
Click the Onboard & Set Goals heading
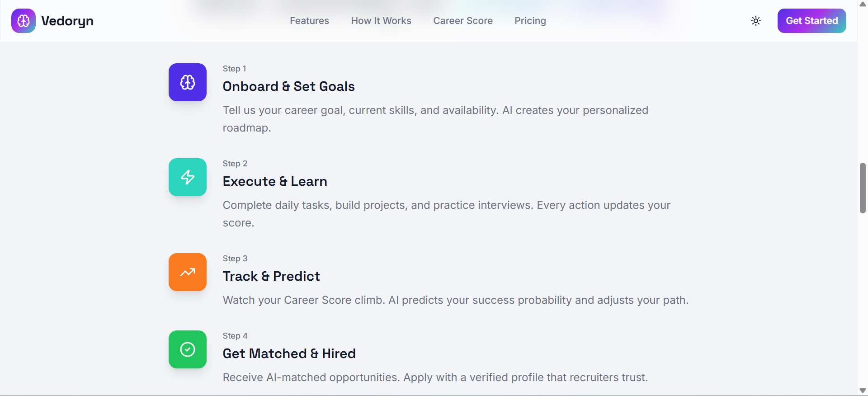tap(288, 86)
